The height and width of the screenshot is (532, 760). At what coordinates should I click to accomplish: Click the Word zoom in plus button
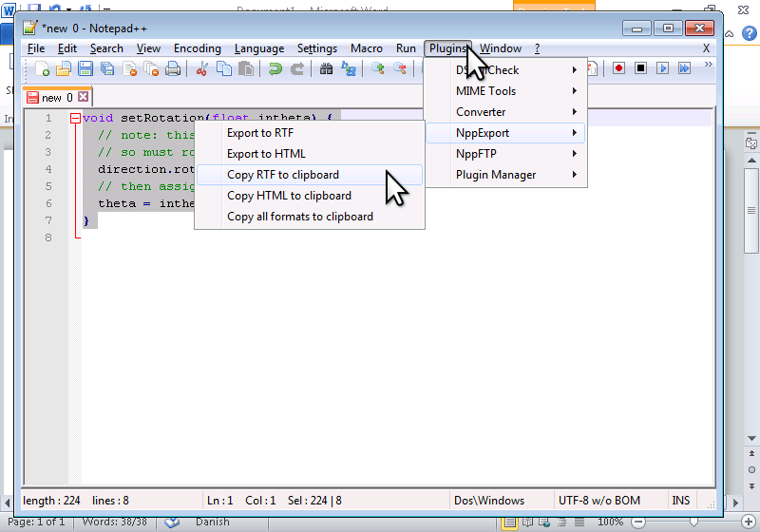(749, 522)
